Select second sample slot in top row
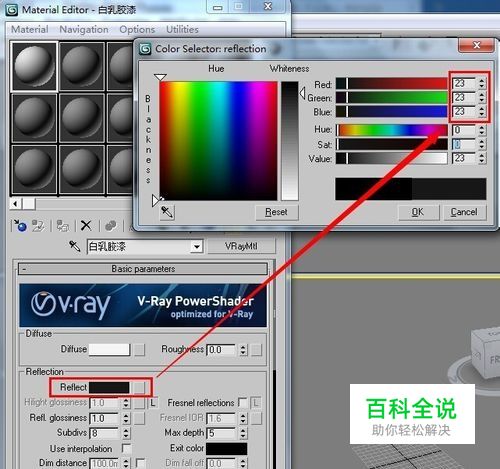The image size is (500, 469). [x=82, y=66]
